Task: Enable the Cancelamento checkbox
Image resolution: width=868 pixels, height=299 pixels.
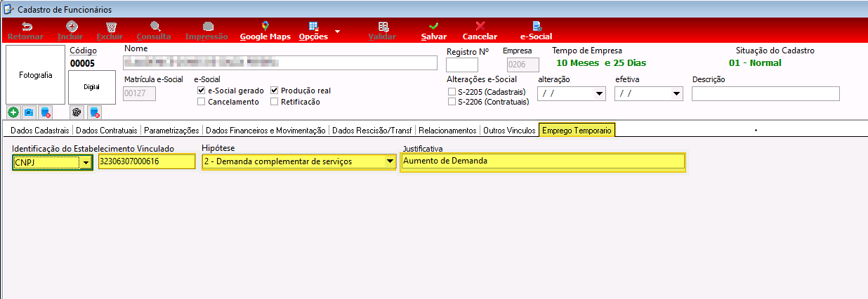Action: (x=202, y=102)
